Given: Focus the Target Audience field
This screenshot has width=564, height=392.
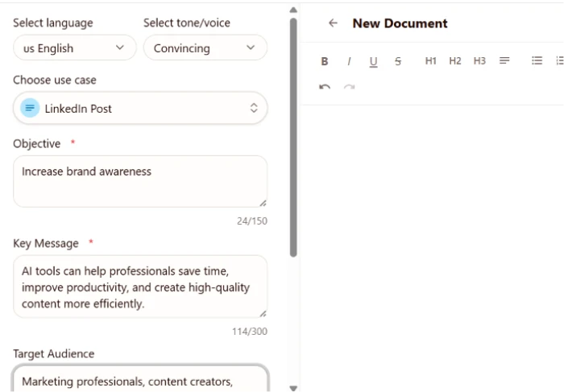Looking at the screenshot, I should [140, 378].
